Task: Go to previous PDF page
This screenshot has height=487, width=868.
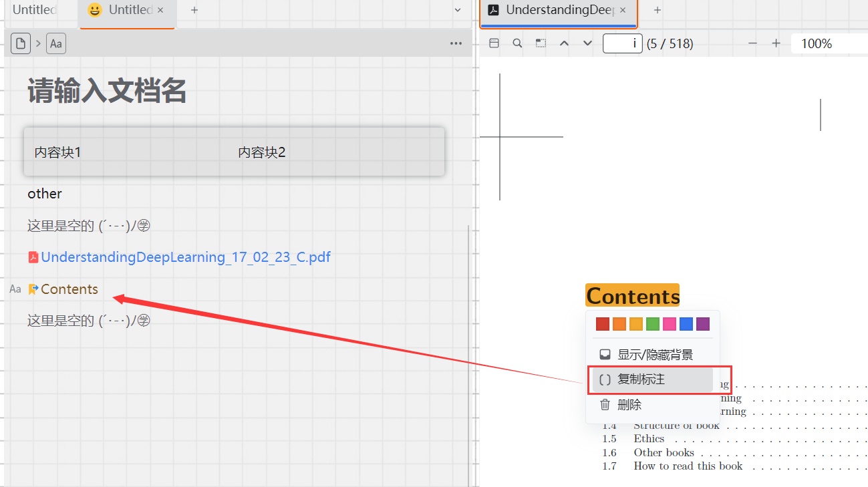Action: point(564,43)
